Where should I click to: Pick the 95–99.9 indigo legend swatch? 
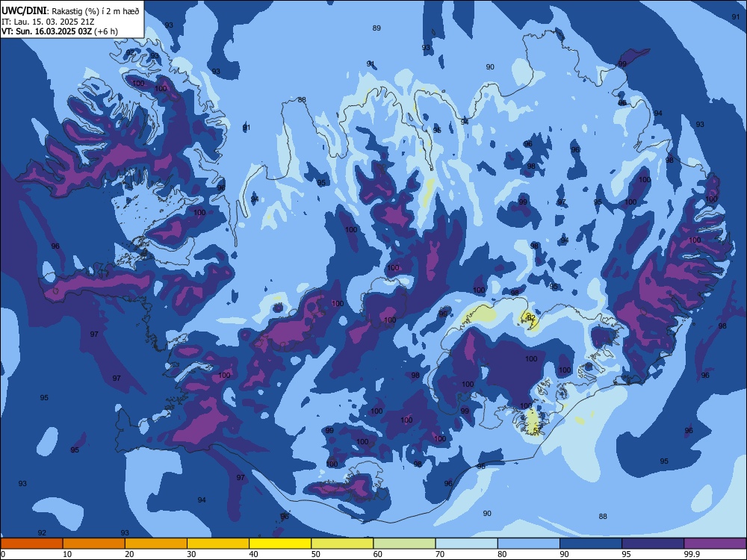point(653,544)
